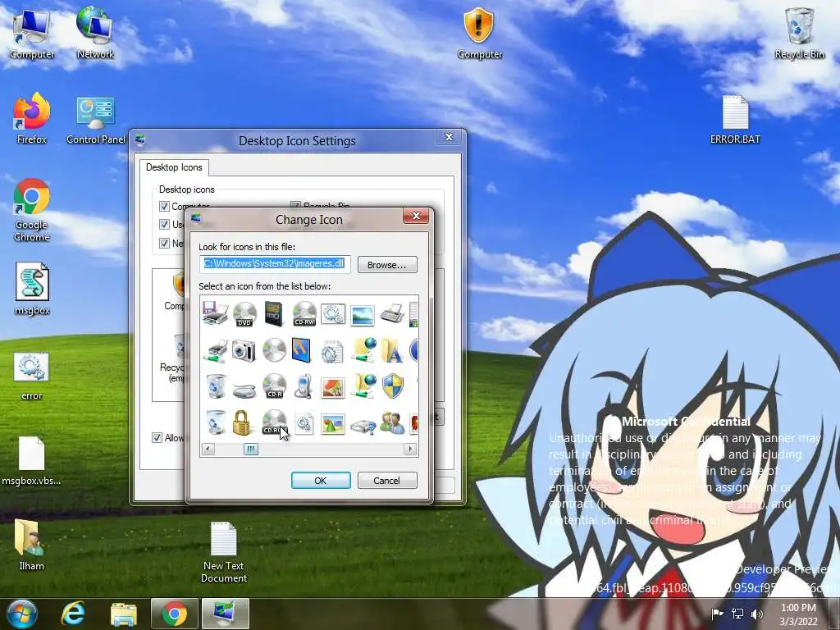Image resolution: width=840 pixels, height=630 pixels.
Task: Click the icon list left scroll arrow
Action: click(x=208, y=449)
